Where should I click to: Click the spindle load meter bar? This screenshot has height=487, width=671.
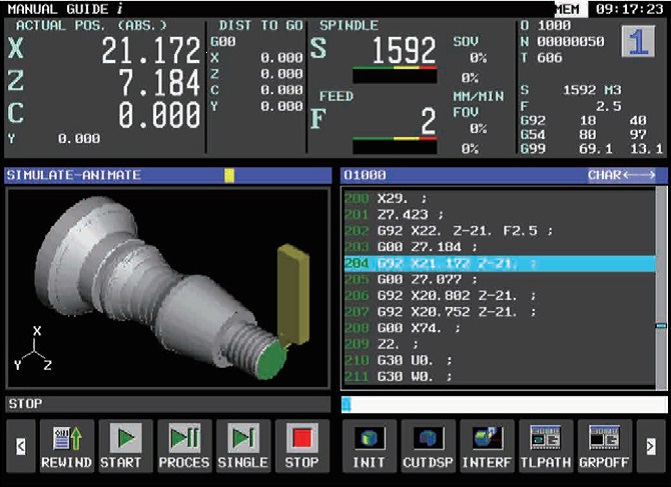point(394,75)
